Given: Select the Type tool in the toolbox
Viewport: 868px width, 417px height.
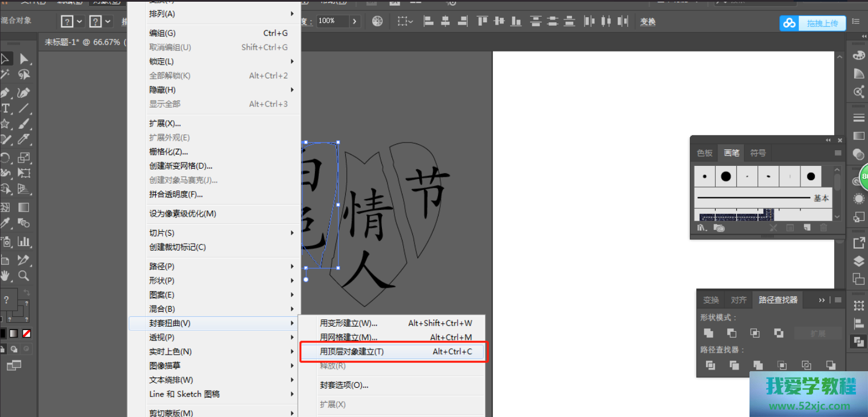Looking at the screenshot, I should 5,109.
